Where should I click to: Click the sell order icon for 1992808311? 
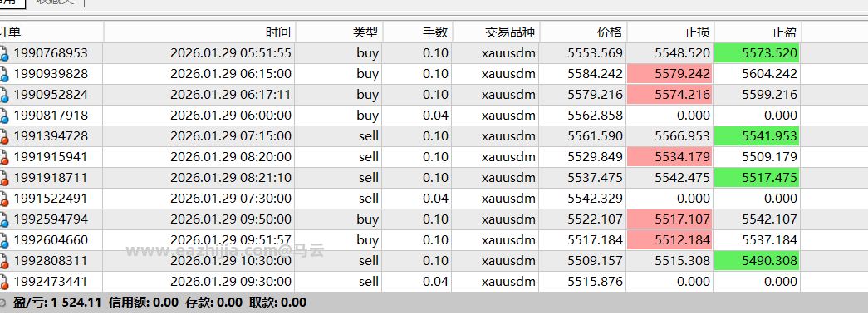pyautogui.click(x=4, y=261)
